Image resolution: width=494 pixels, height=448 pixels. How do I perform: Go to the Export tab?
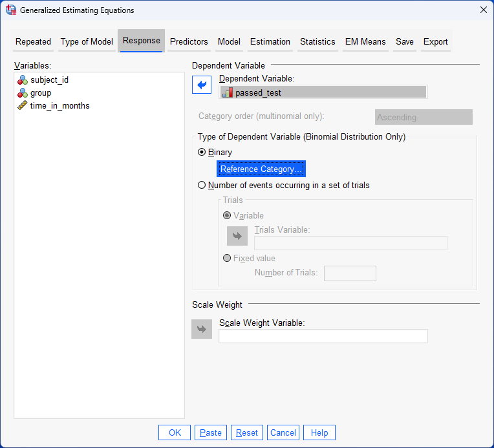coord(435,41)
